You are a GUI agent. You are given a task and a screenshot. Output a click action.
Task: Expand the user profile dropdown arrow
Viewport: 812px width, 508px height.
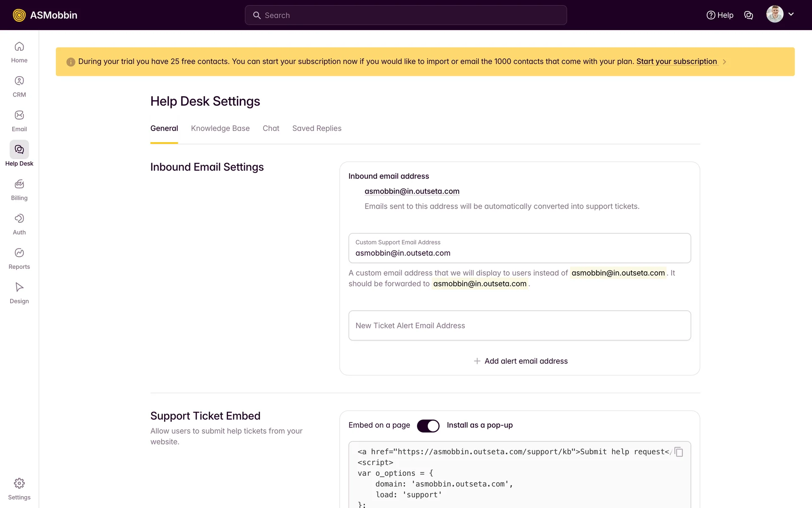791,14
